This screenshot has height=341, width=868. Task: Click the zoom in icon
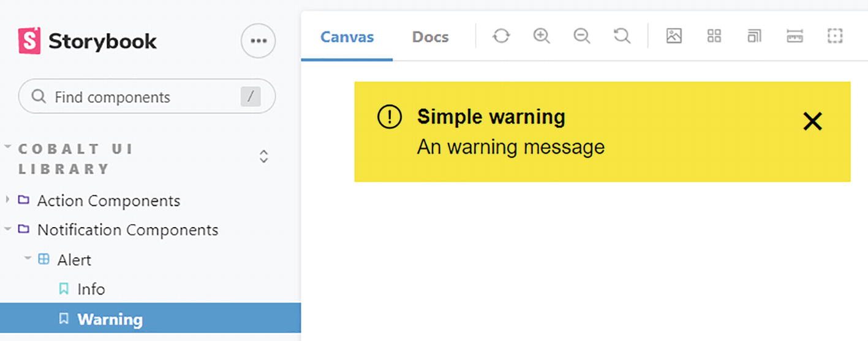click(x=542, y=37)
